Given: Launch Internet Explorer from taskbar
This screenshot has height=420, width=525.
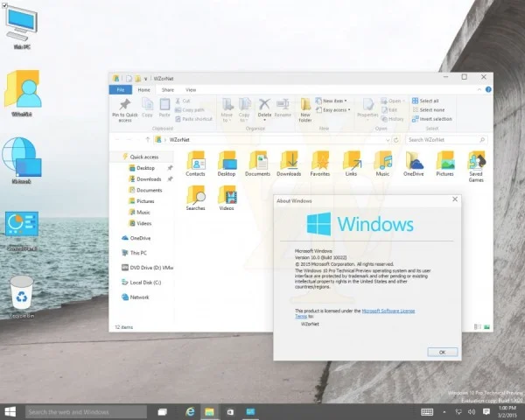Looking at the screenshot, I should pos(190,412).
